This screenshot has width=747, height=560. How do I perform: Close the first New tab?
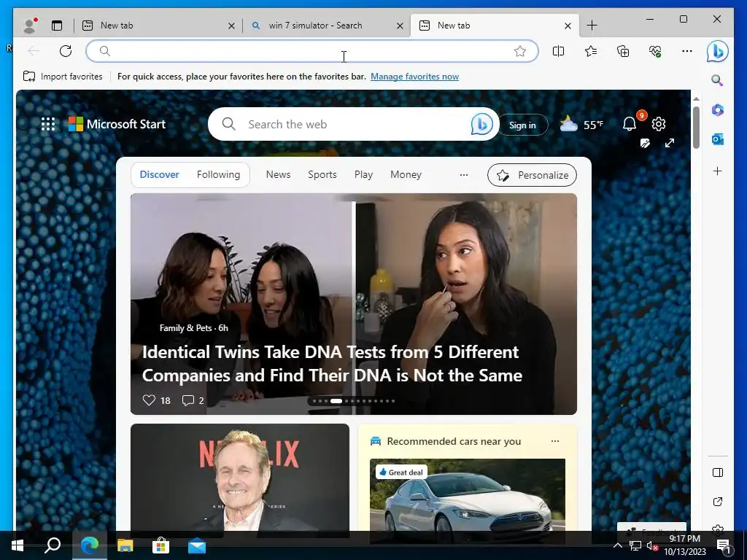point(231,26)
